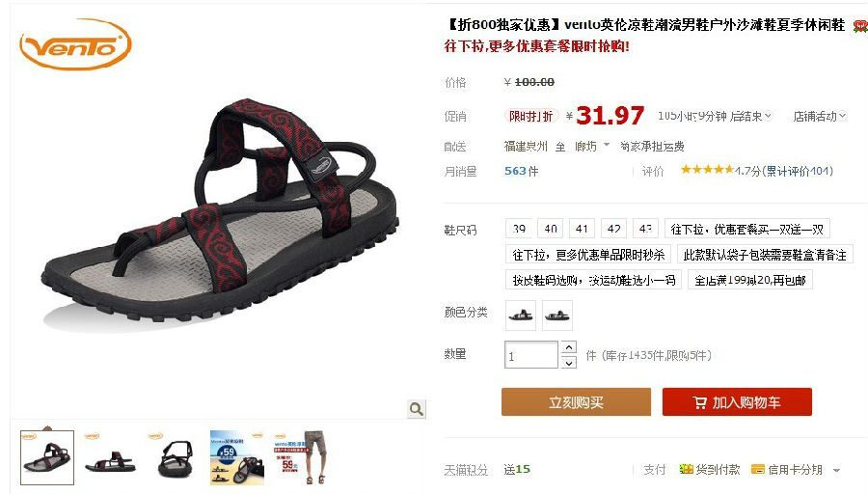Click the five-star rating icons
The image size is (868, 494).
click(708, 170)
